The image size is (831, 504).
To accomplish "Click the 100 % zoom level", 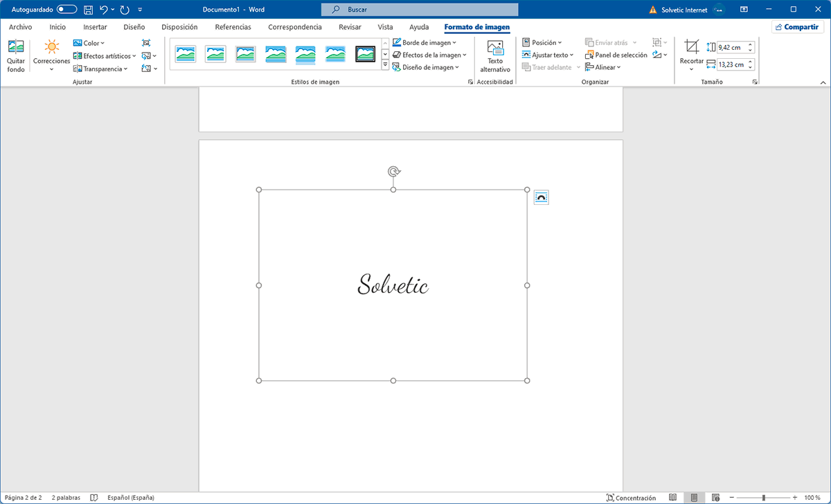I will point(812,498).
